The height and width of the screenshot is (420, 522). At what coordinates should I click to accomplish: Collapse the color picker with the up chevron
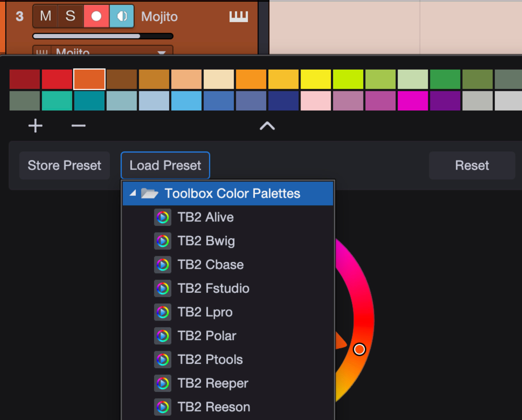coord(267,126)
